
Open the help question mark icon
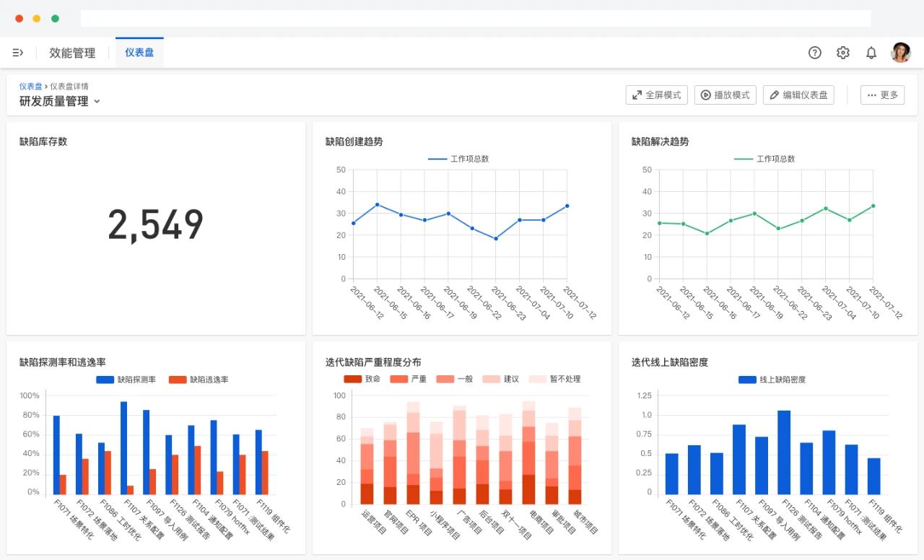coord(814,53)
